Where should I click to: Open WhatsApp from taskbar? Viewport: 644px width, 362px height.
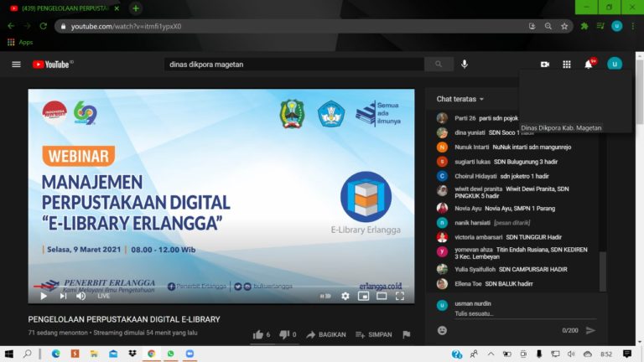170,354
